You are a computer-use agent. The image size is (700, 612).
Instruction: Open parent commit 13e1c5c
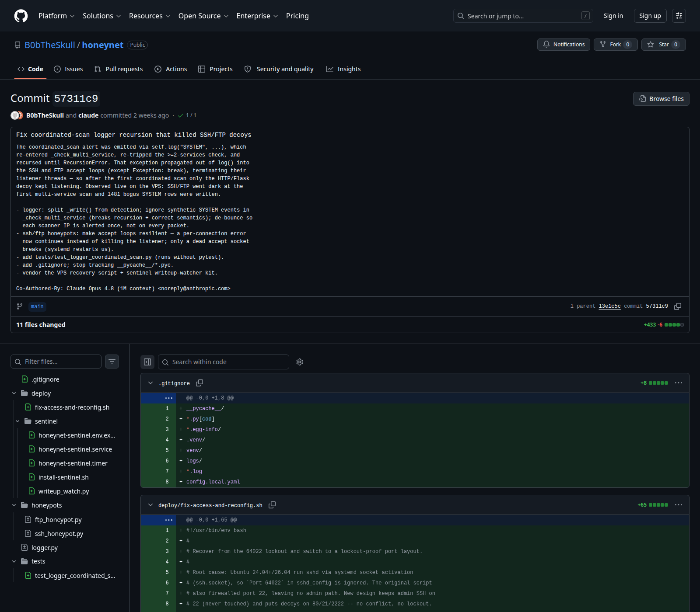tap(609, 306)
